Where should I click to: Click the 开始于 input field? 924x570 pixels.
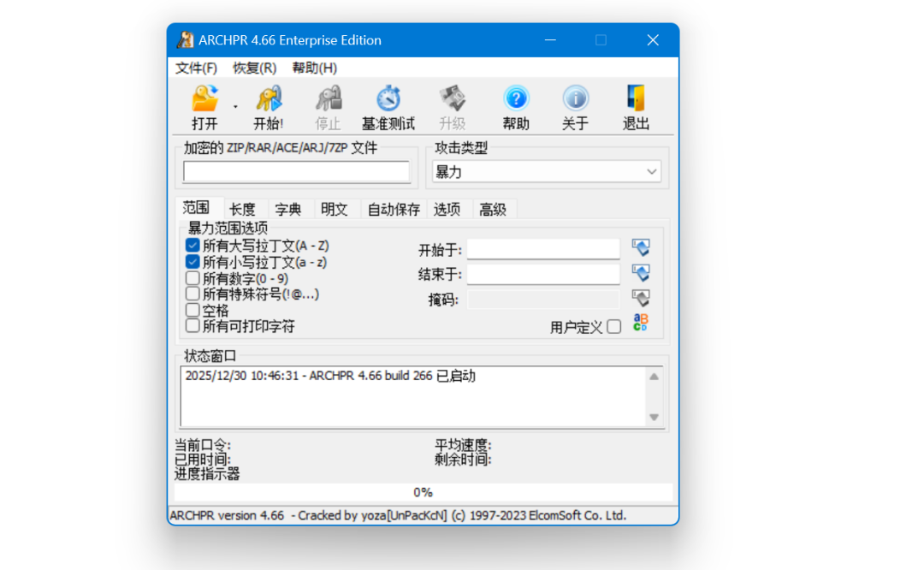[543, 249]
